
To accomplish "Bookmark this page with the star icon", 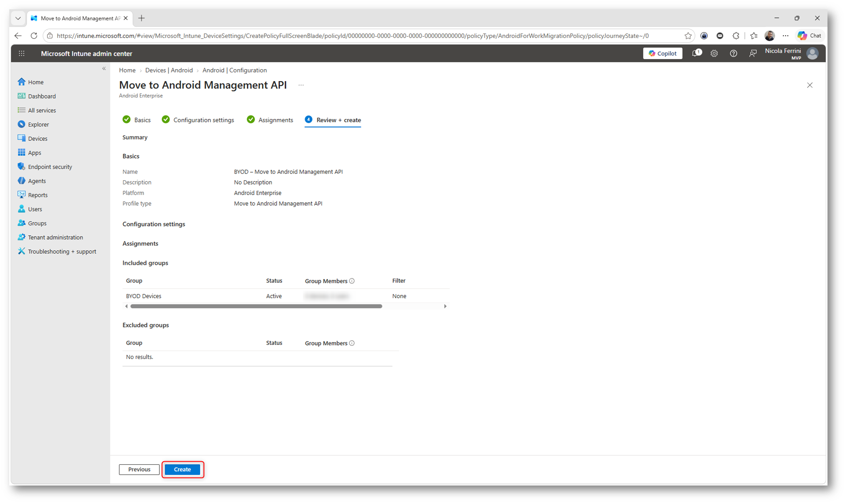I will tap(688, 36).
